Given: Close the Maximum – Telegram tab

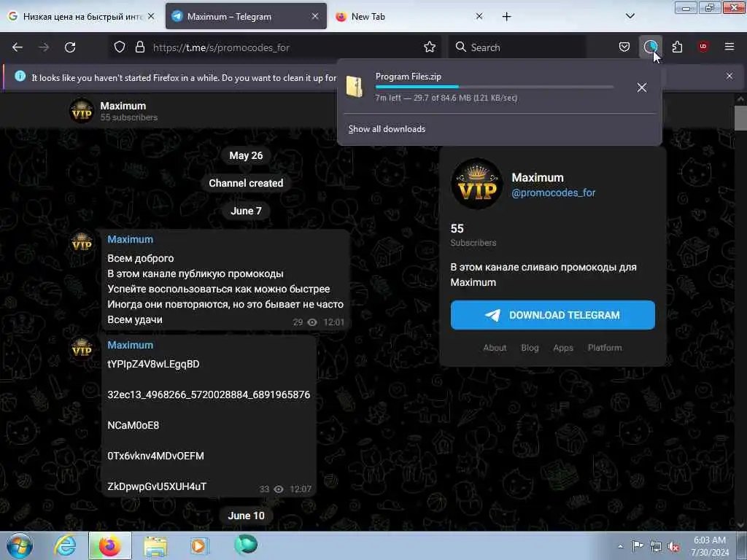Looking at the screenshot, I should [x=315, y=16].
